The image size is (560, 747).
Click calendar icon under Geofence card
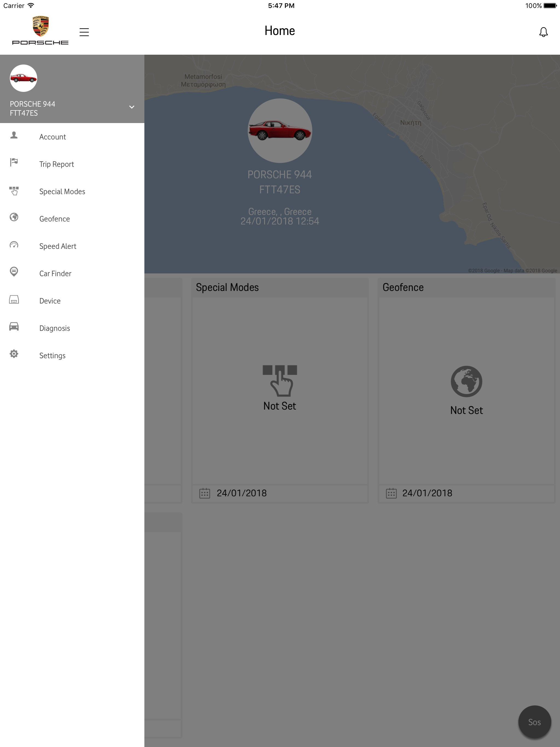(x=391, y=493)
